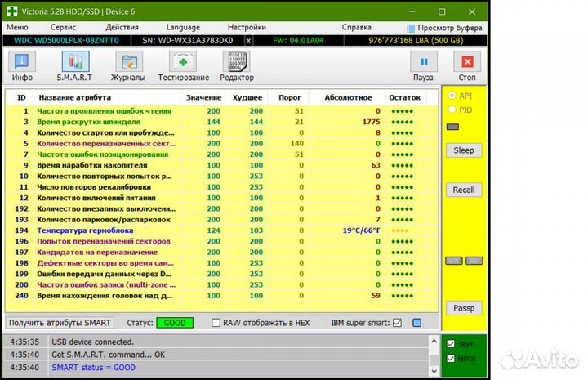Screen dimensions: 588x380
Task: Select the Время раскрутки шпинделя row
Action: tap(221, 122)
